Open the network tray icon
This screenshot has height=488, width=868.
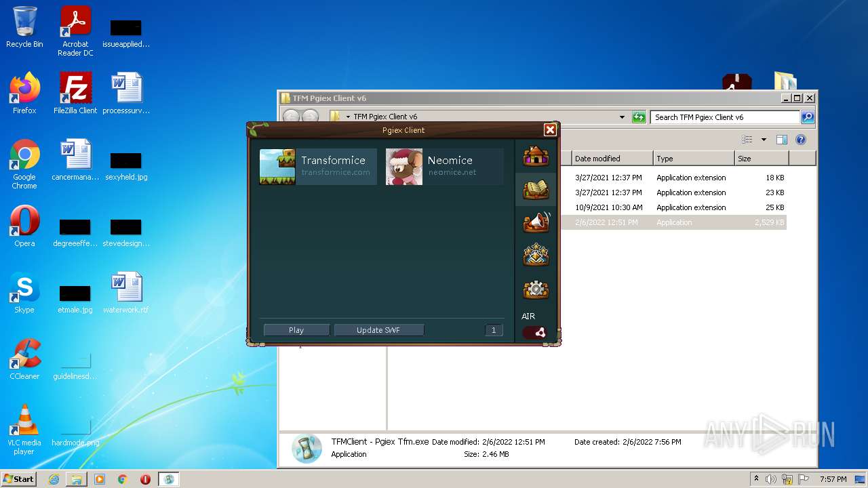787,479
